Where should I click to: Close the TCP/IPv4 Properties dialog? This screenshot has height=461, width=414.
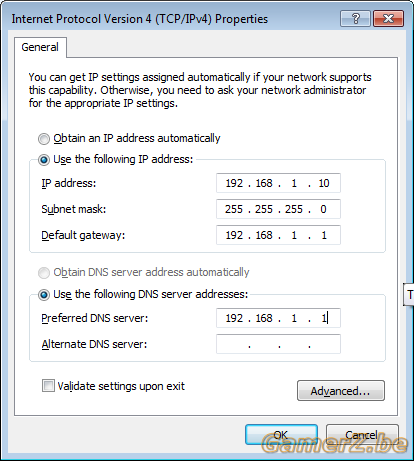click(388, 18)
